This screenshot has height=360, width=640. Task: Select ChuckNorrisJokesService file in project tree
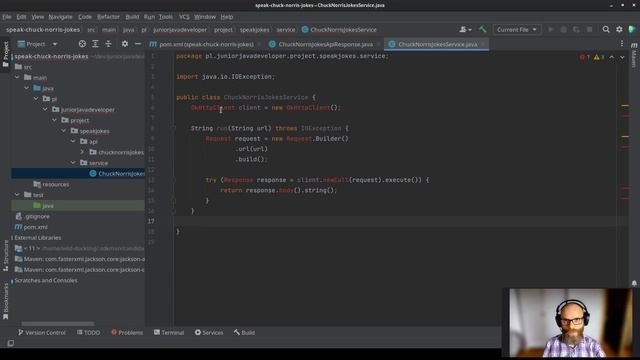tap(78, 173)
